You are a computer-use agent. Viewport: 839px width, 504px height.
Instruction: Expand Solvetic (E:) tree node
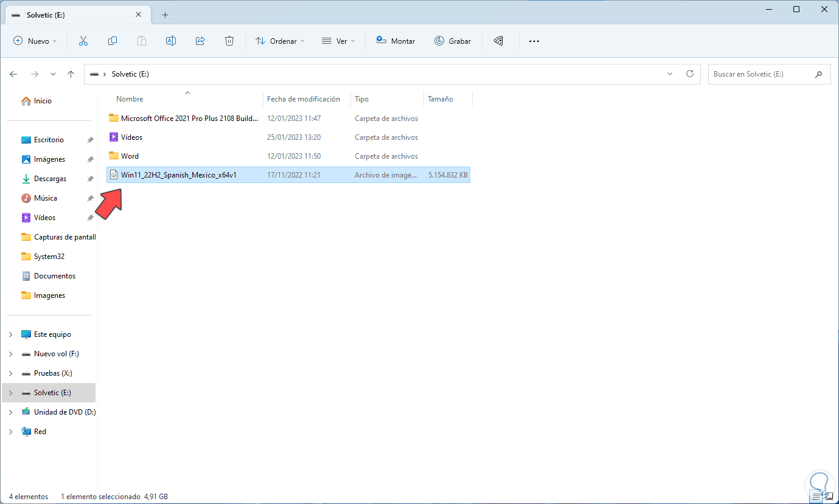click(x=11, y=393)
